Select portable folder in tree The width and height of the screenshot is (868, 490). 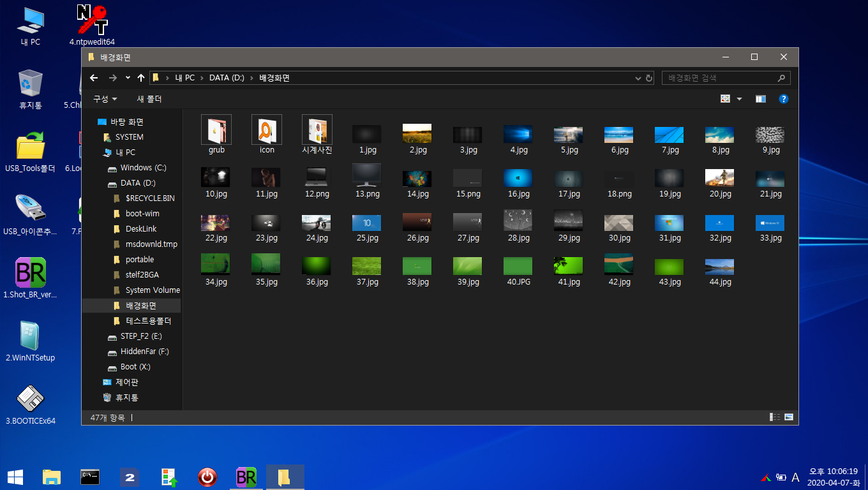point(133,260)
